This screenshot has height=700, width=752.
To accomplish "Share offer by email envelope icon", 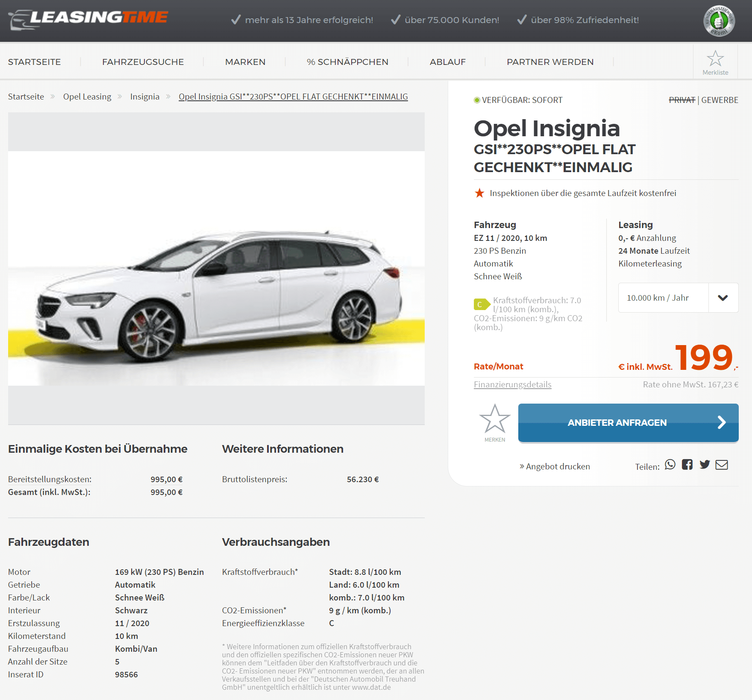I will [722, 465].
